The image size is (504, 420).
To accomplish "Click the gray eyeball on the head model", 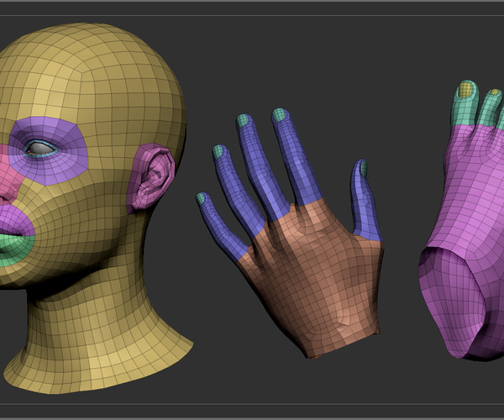I will pyautogui.click(x=39, y=148).
